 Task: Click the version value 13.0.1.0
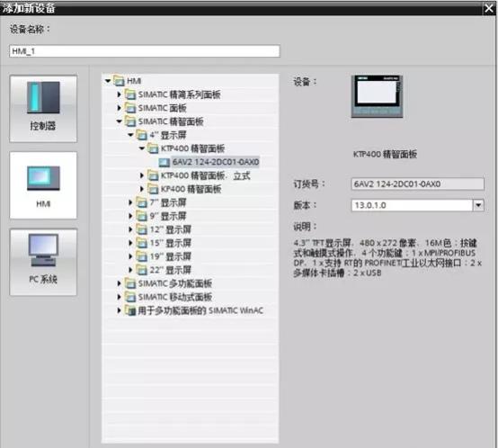370,205
